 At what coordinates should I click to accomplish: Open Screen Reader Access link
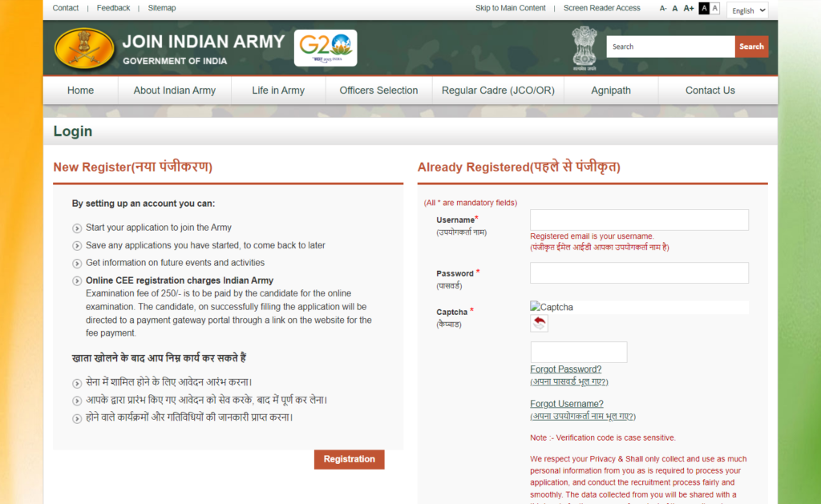click(601, 8)
